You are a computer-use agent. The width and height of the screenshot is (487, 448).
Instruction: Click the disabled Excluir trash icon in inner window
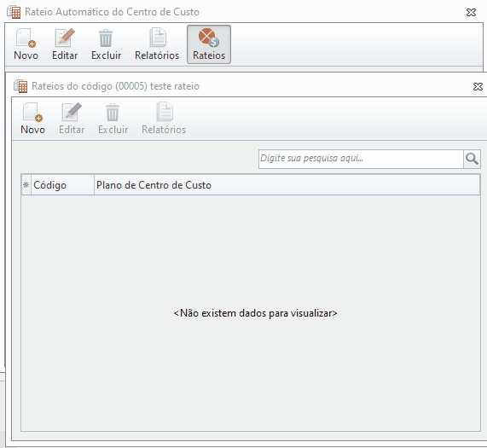point(113,119)
